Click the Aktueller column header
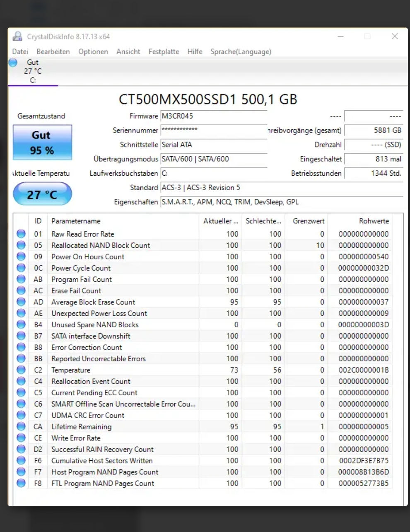 point(221,221)
